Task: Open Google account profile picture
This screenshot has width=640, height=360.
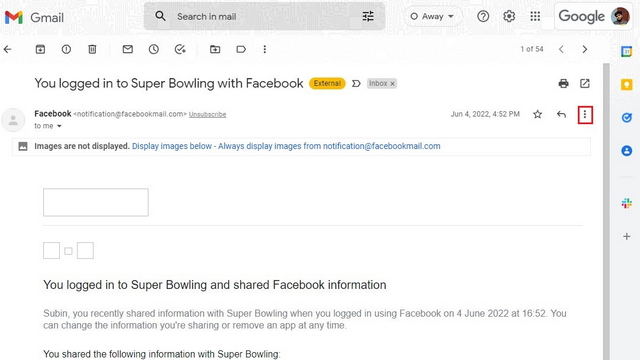Action: click(x=620, y=17)
